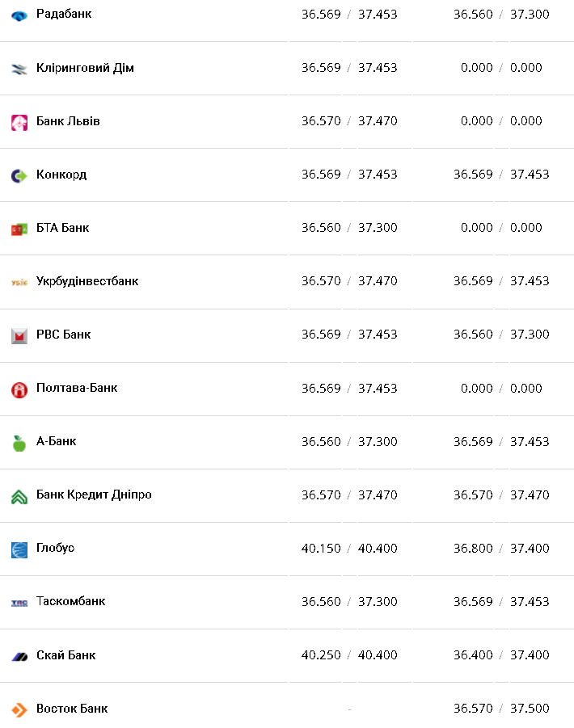Click the А-Банк green apple logo

pyautogui.click(x=19, y=443)
